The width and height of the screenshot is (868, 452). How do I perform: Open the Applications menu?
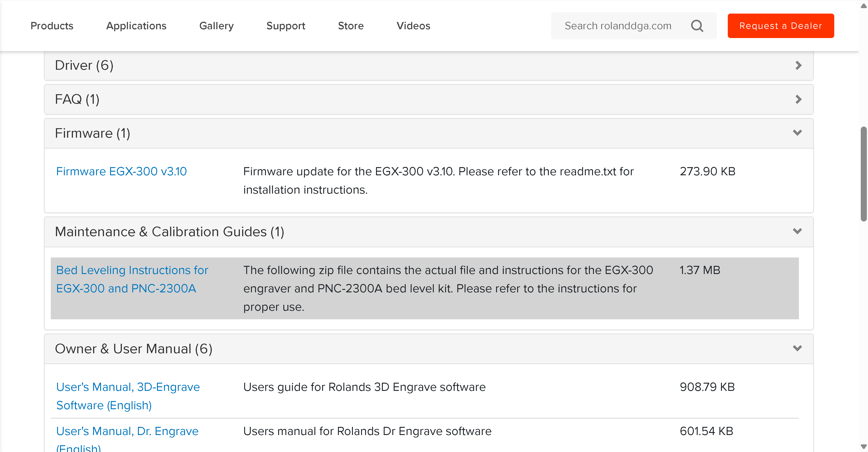[x=136, y=26]
